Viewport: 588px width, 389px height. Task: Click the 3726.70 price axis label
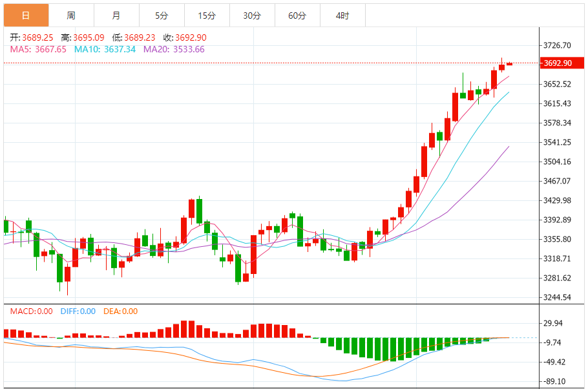[x=557, y=45]
